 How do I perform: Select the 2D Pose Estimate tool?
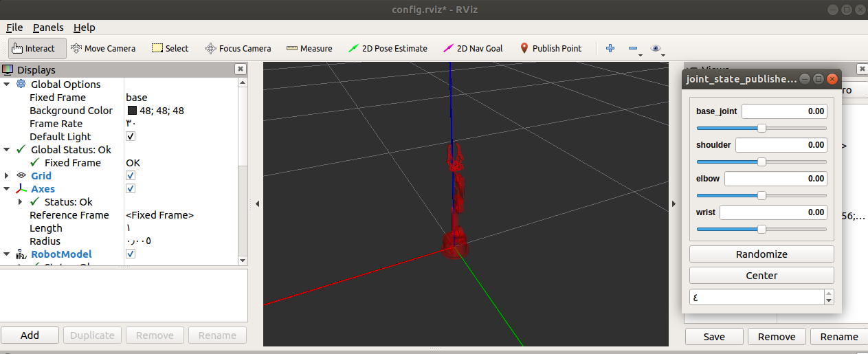388,48
